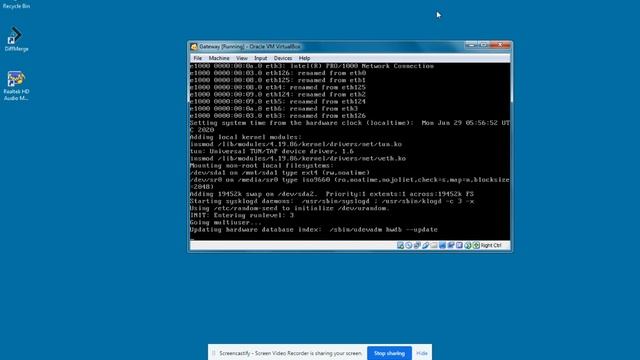Open Realtek HD Audio Manager shortcut
Image resolution: width=640 pixels, height=360 pixels.
click(x=16, y=86)
